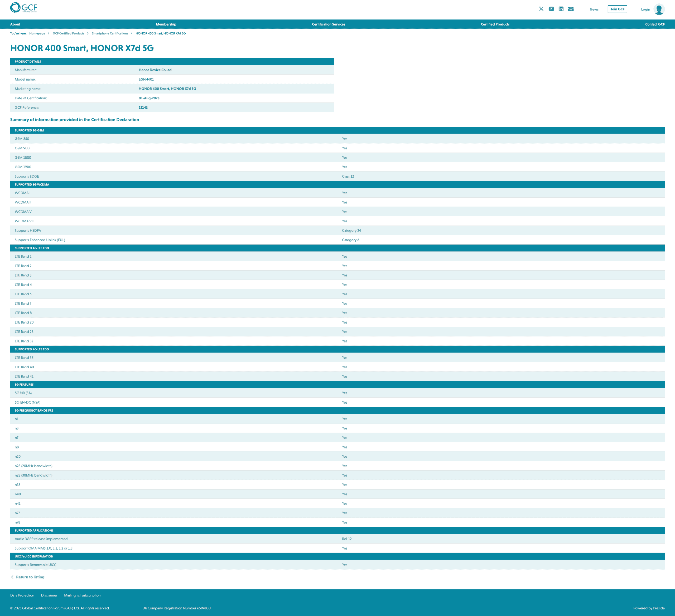Viewport: 675px width, 616px height.
Task: Open the Membership menu
Action: pyautogui.click(x=166, y=24)
